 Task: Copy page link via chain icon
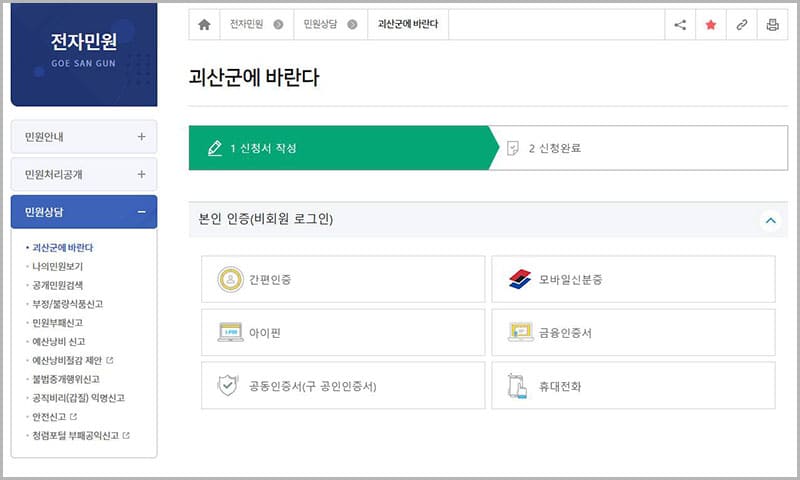pos(741,25)
